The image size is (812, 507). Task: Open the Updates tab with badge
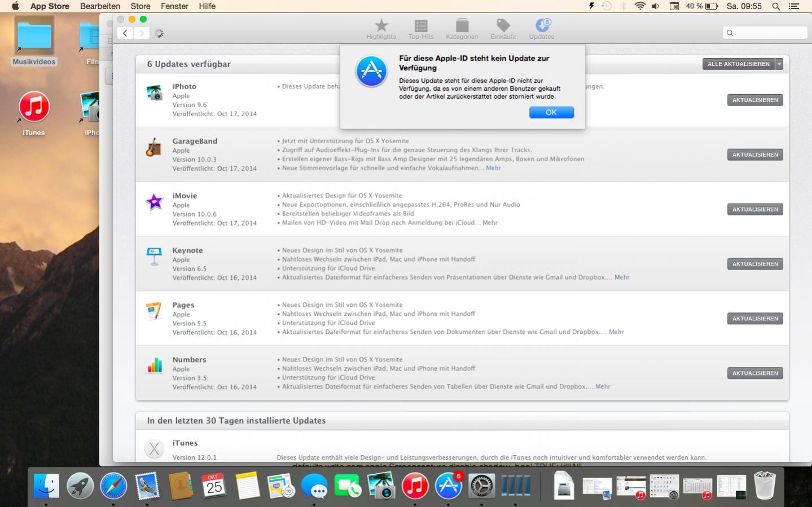pos(542,29)
